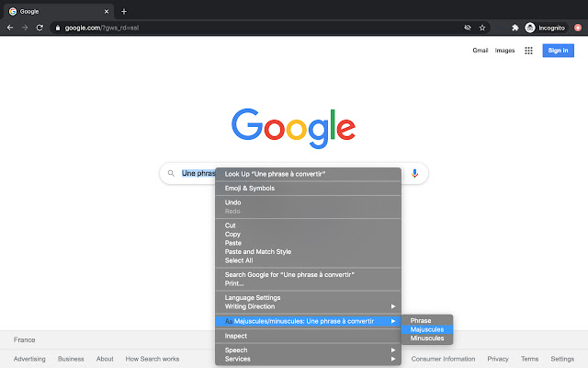Open Images link
Image resolution: width=588 pixels, height=368 pixels.
coord(504,51)
